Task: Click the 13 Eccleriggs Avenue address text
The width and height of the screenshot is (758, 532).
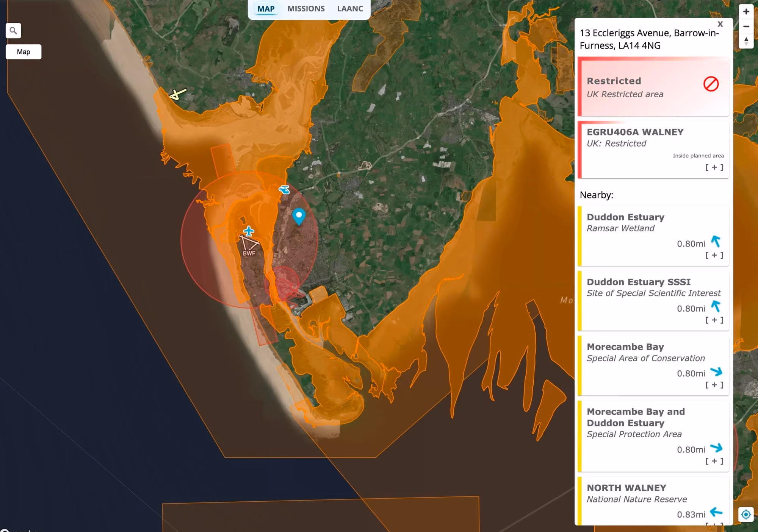Action: click(649, 39)
